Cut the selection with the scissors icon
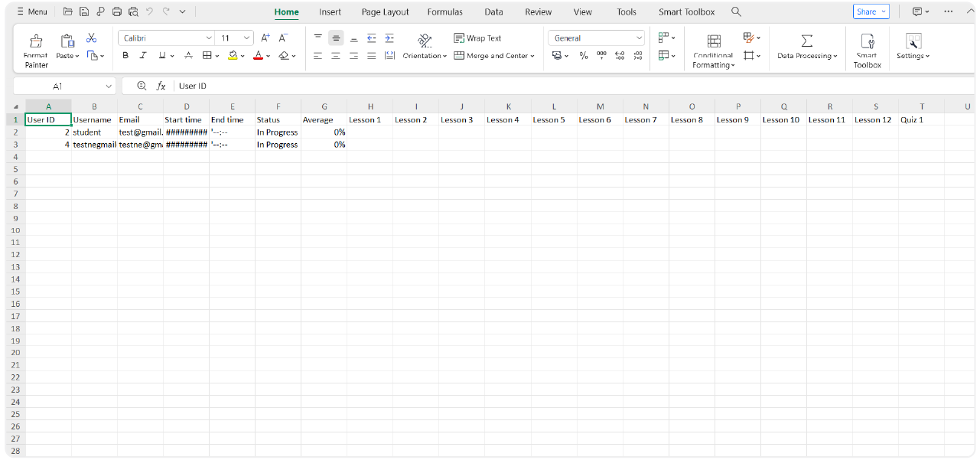Screen dimensions: 980x460 [x=91, y=37]
